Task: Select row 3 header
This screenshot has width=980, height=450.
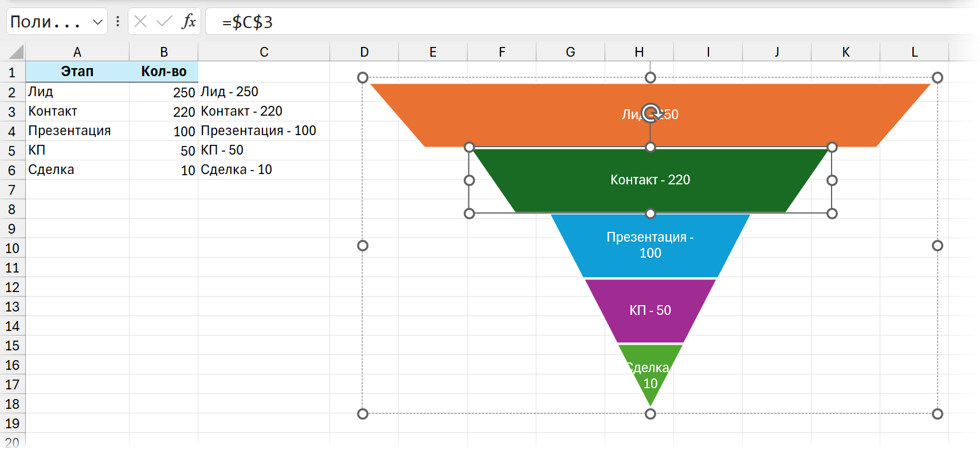Action: coord(12,112)
